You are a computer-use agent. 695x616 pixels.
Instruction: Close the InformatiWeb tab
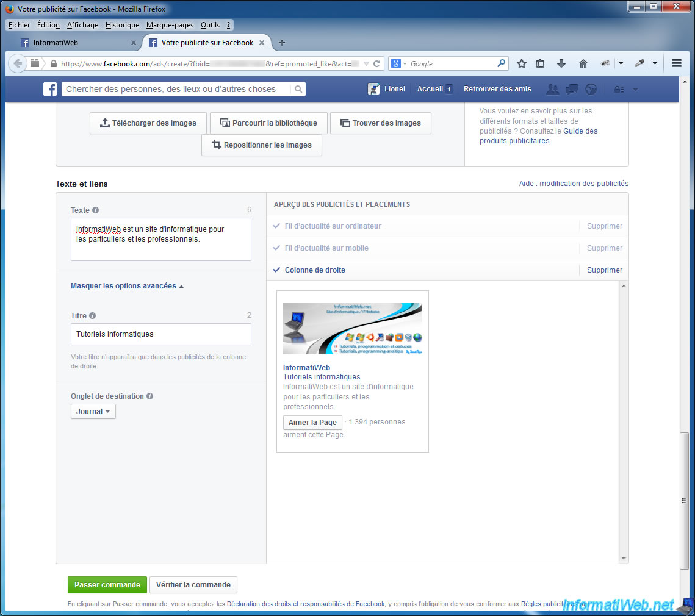tap(134, 43)
